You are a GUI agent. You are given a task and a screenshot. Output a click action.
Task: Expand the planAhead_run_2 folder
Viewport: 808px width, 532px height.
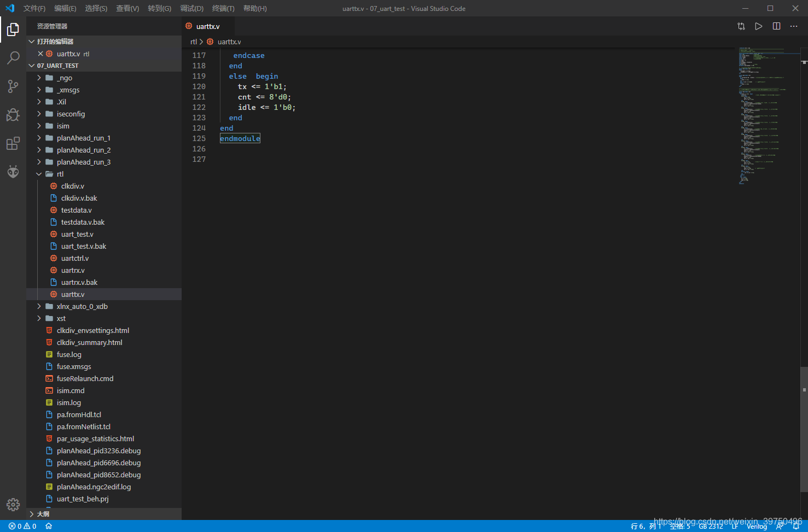click(104, 150)
